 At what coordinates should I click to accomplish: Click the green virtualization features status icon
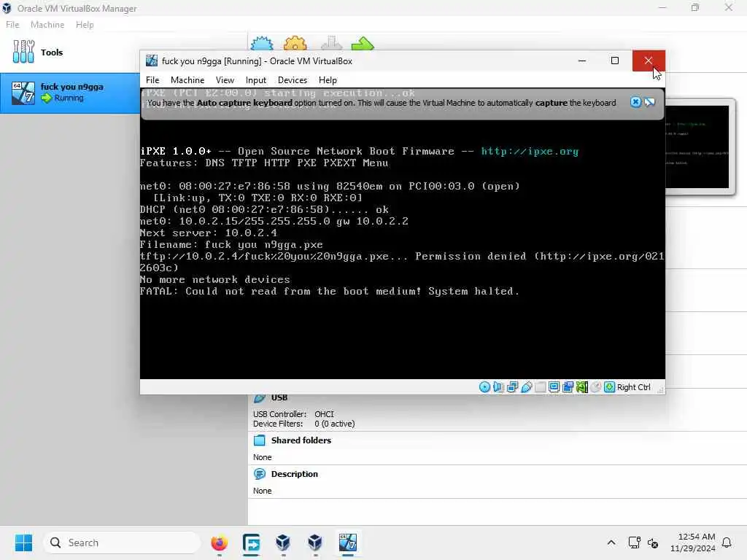581,387
